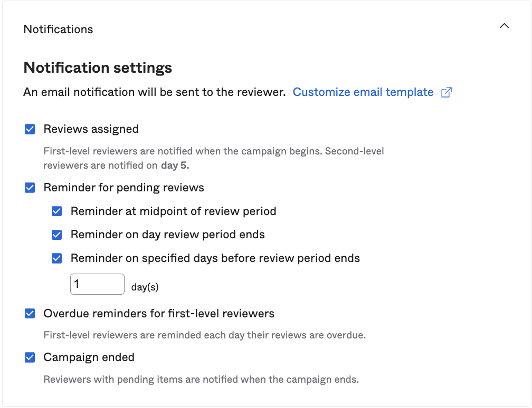
Task: Click the Reviews assigned label text
Action: 90,129
